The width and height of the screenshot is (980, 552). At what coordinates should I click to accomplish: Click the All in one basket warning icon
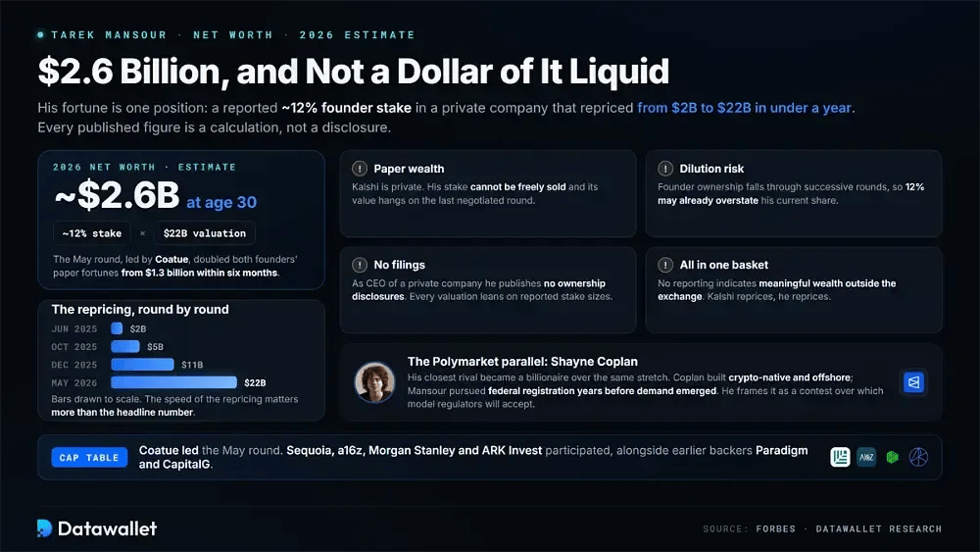click(x=665, y=265)
